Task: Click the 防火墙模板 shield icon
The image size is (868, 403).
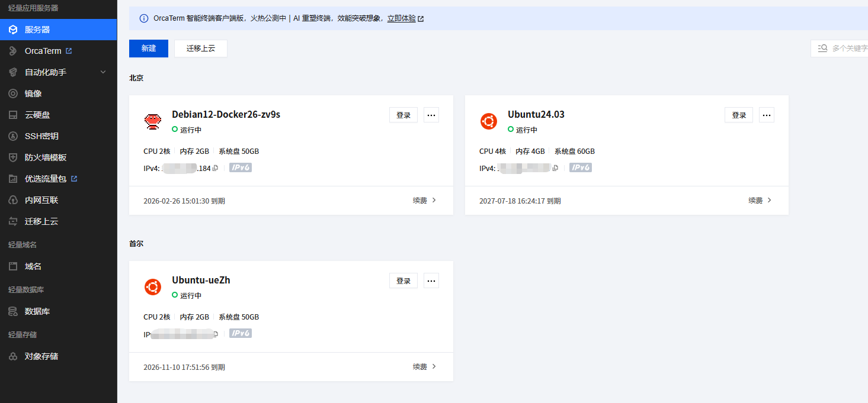Action: click(x=13, y=157)
